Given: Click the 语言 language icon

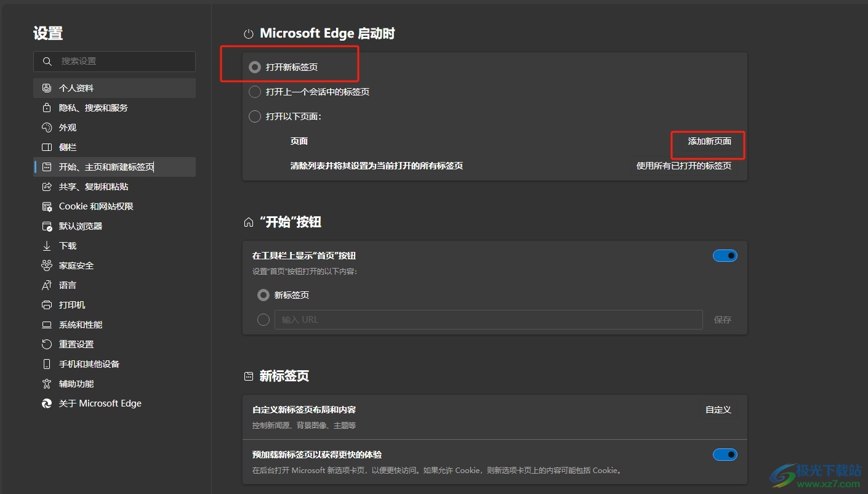Looking at the screenshot, I should pos(47,285).
